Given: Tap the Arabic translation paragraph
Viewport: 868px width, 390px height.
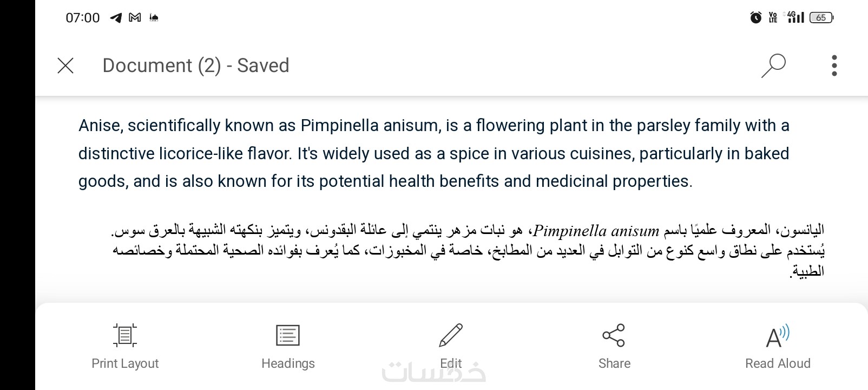Looking at the screenshot, I should tap(468, 250).
